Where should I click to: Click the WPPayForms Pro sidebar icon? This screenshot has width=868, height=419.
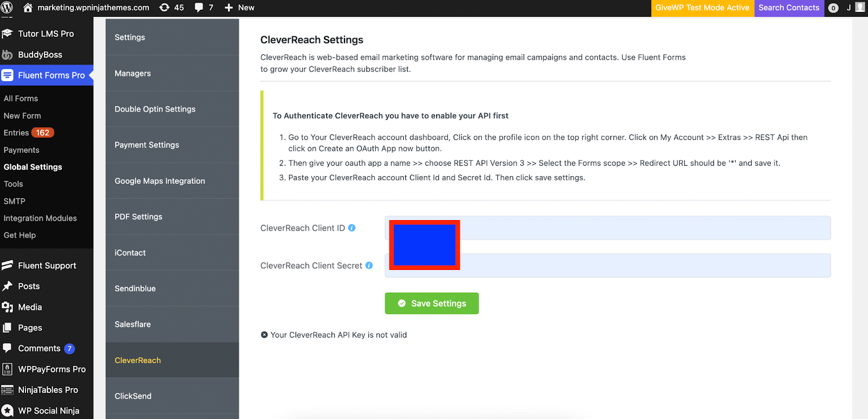pyautogui.click(x=7, y=369)
